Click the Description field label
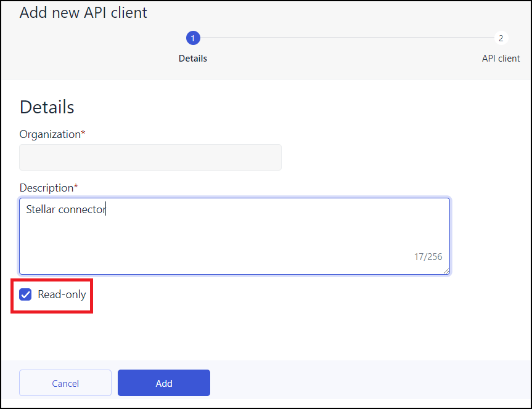The width and height of the screenshot is (532, 409). pos(46,187)
